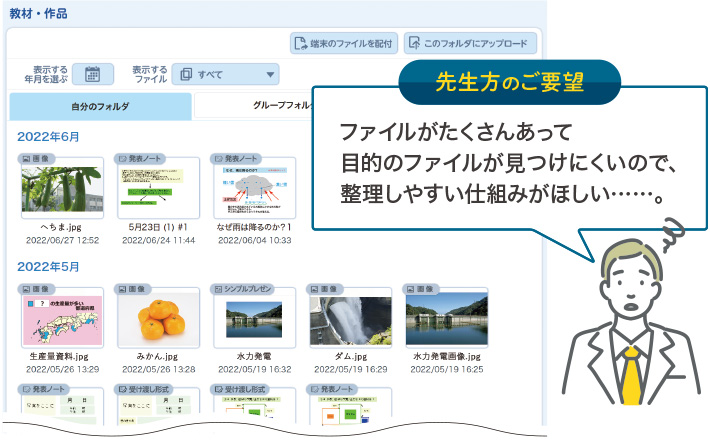Click file name みかん.jpg
The image size is (710, 447).
tap(158, 357)
